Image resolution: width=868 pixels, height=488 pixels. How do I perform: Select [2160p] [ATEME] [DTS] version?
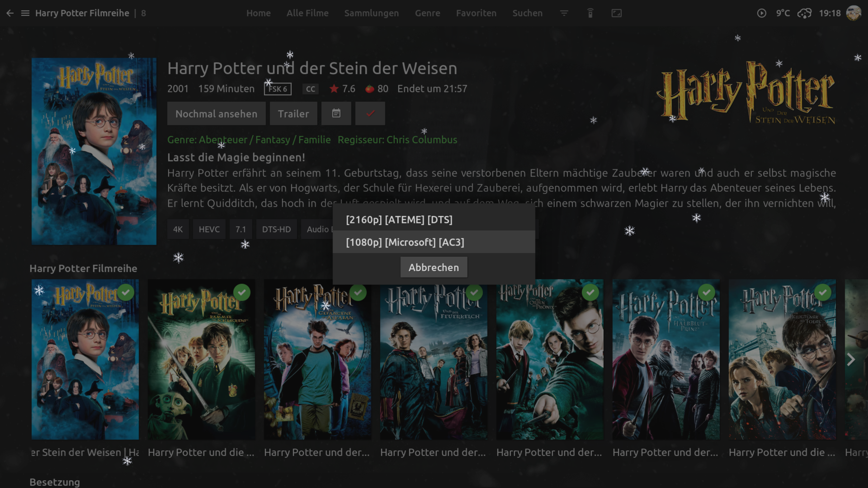434,220
